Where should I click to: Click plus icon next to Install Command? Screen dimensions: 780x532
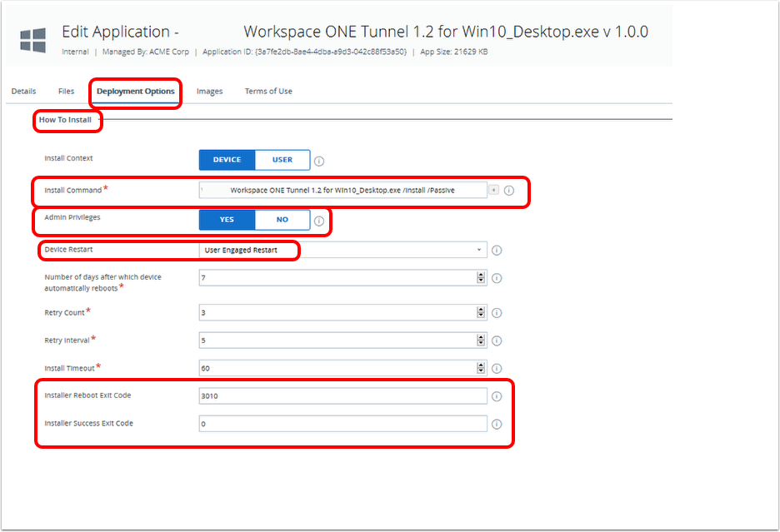493,191
